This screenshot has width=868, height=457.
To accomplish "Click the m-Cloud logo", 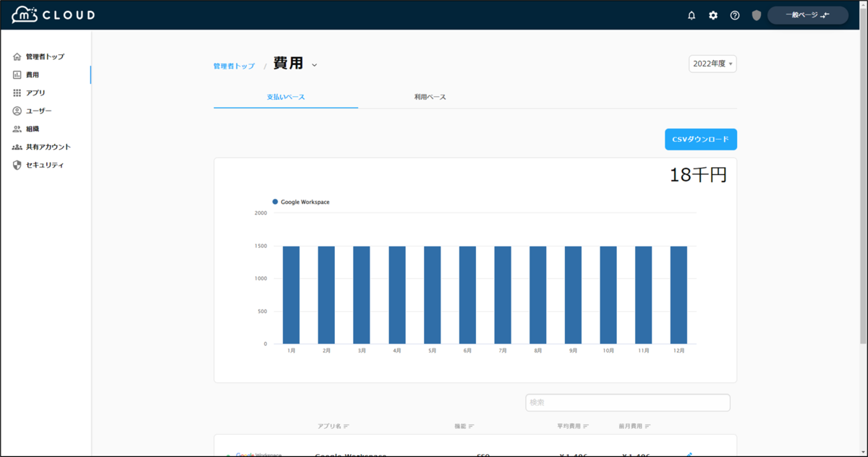I will [x=53, y=14].
